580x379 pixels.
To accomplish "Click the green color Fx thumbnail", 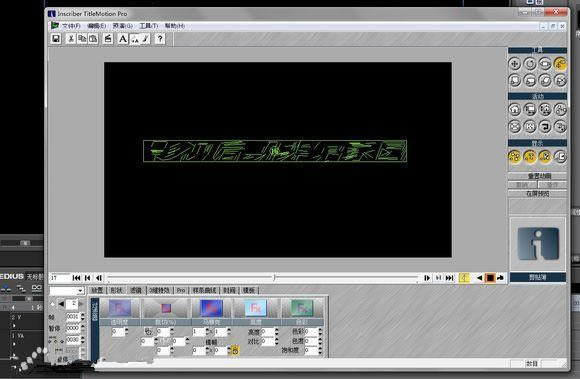I will [302, 308].
